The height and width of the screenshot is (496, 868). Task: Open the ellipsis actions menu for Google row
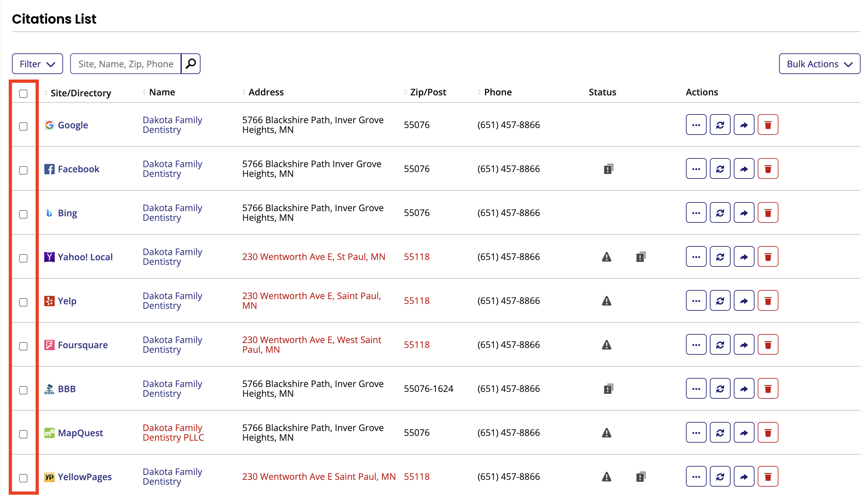(696, 125)
